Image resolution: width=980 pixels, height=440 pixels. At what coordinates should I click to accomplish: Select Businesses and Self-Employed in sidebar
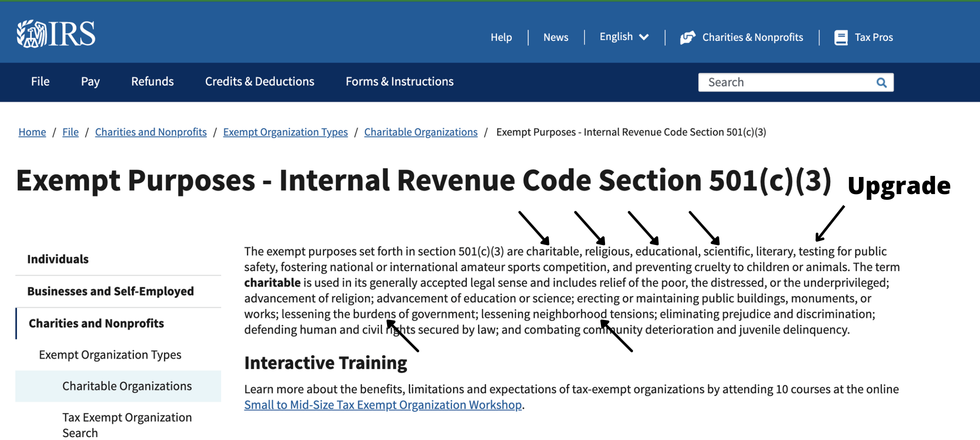pos(118,291)
